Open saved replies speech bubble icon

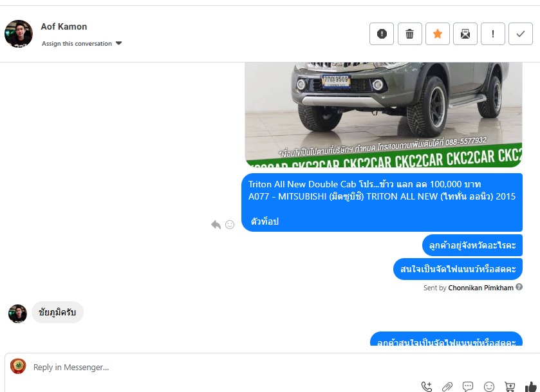468,386
